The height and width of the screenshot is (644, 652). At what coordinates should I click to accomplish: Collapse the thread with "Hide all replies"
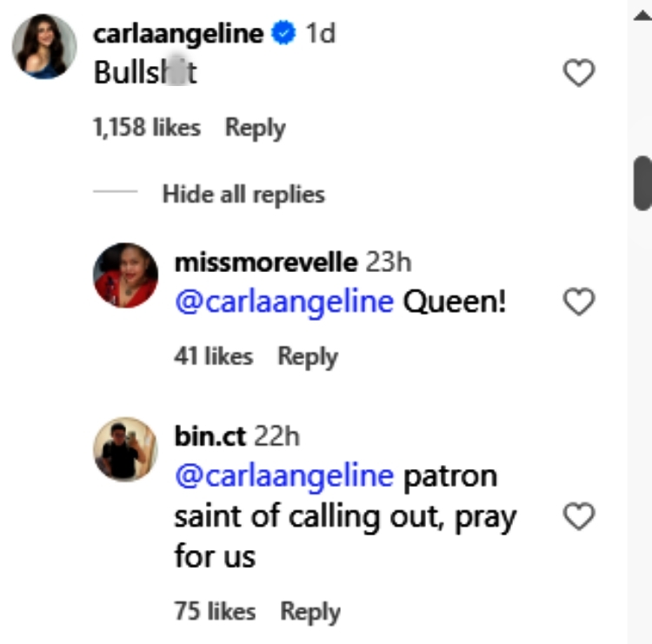pos(243,194)
